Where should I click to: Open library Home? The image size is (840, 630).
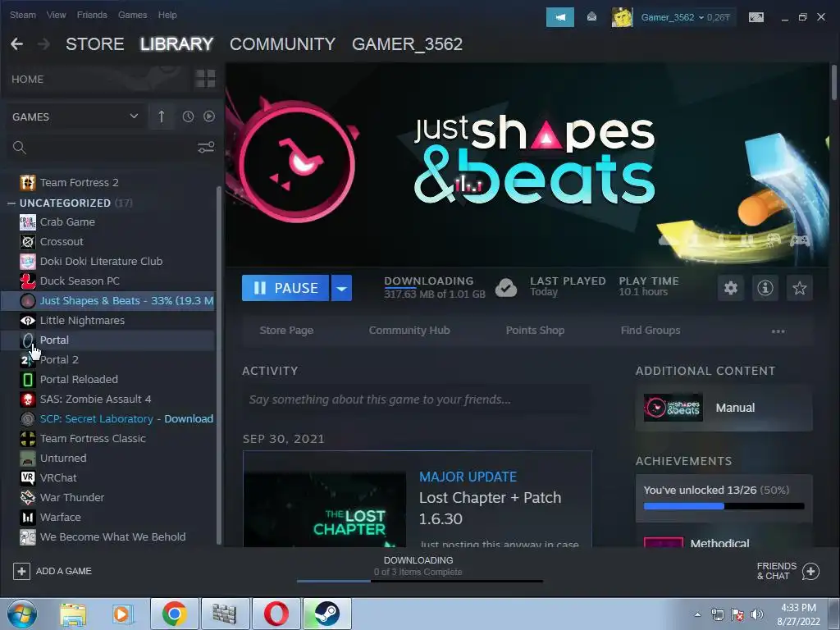(x=27, y=80)
